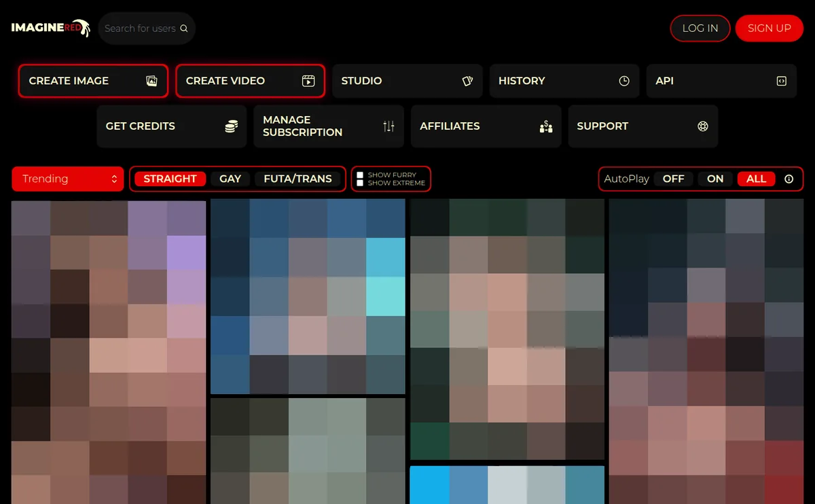Switch to the GAY category tab

230,179
